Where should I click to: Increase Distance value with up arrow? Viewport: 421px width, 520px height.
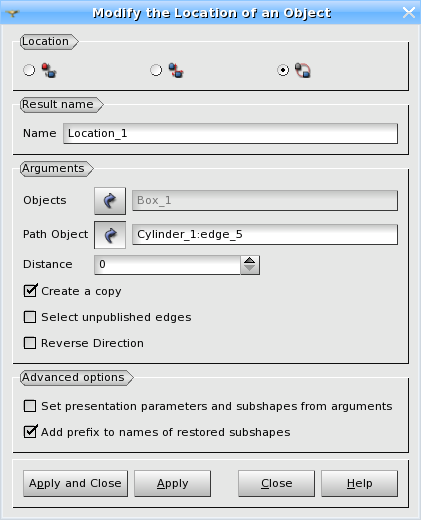pos(250,260)
